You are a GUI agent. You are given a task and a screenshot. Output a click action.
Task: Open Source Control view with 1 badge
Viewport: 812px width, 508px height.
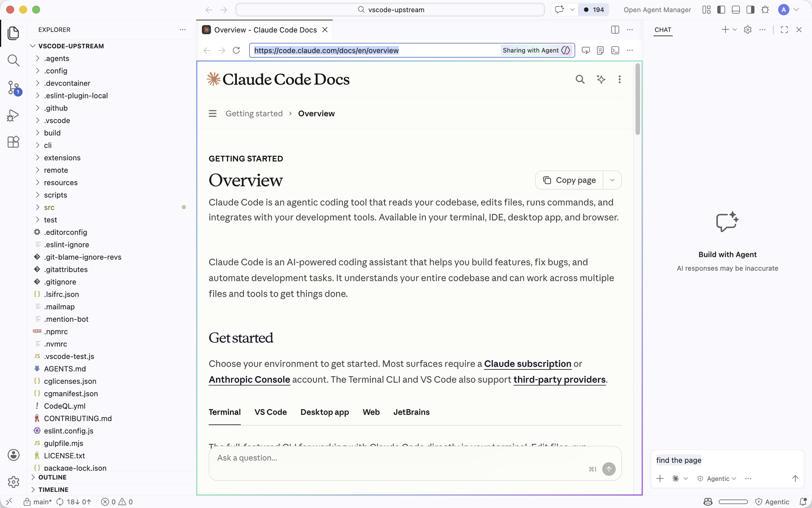click(14, 88)
